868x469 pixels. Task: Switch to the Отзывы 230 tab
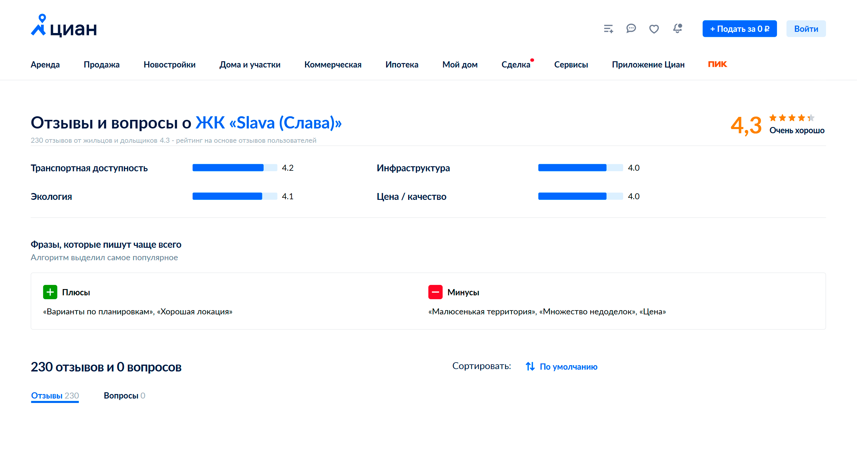55,395
